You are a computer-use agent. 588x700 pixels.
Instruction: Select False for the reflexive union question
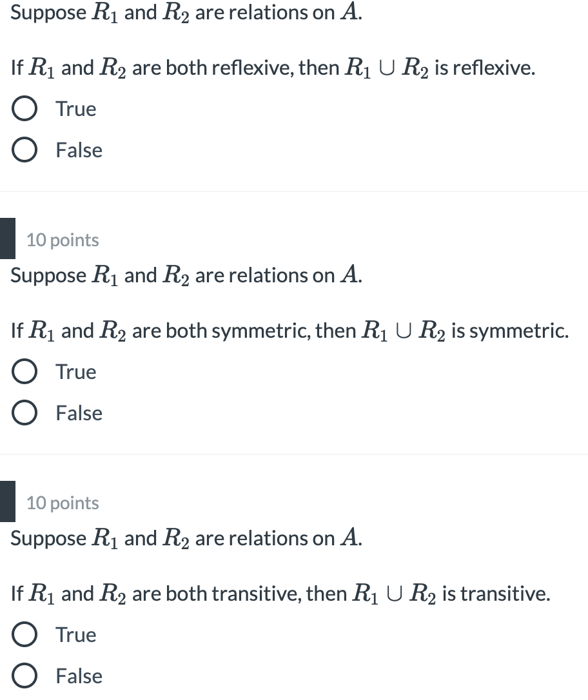pos(24,150)
